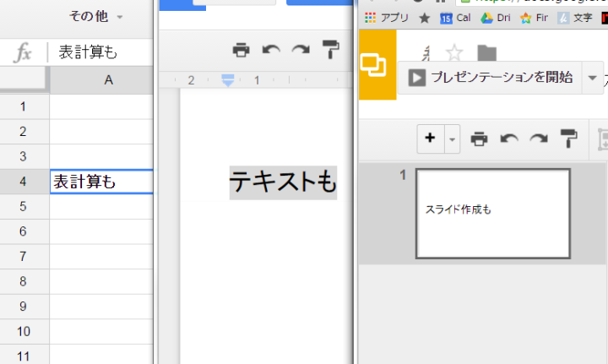Add a new slide with plus button
The image size is (608, 364).
[430, 139]
